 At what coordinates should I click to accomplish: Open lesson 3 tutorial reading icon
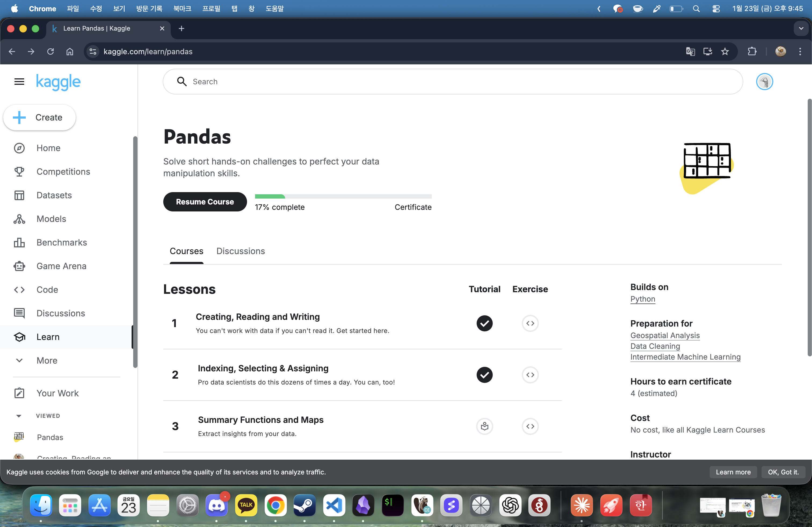pyautogui.click(x=484, y=426)
